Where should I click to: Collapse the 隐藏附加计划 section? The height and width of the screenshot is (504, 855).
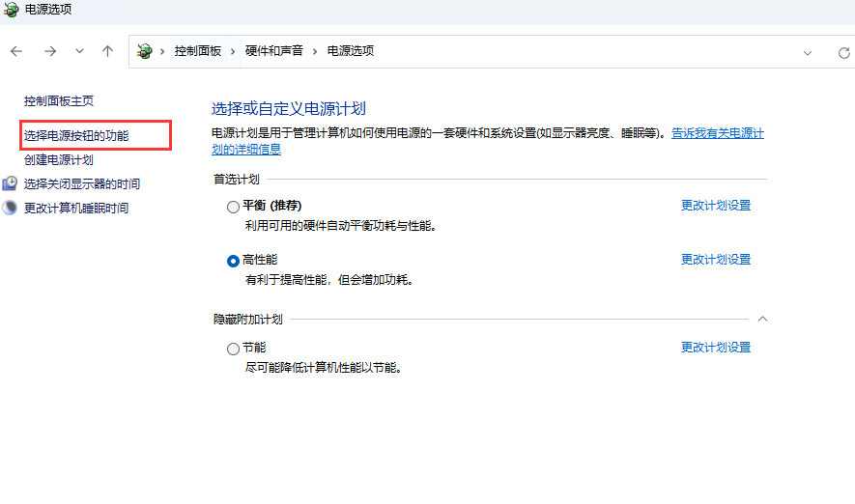pos(762,319)
